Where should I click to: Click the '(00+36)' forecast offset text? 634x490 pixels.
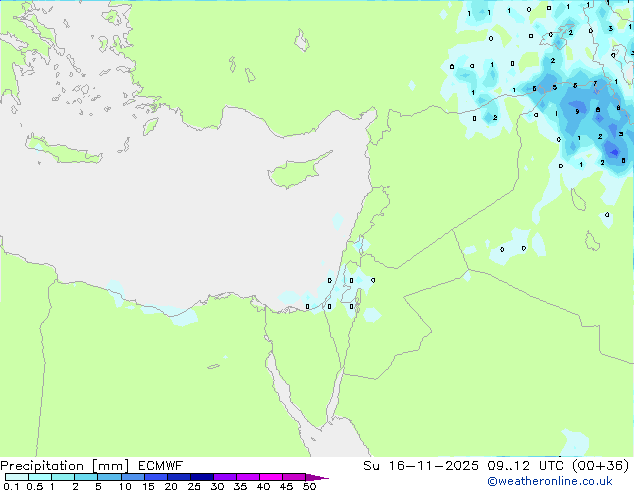coord(601,466)
